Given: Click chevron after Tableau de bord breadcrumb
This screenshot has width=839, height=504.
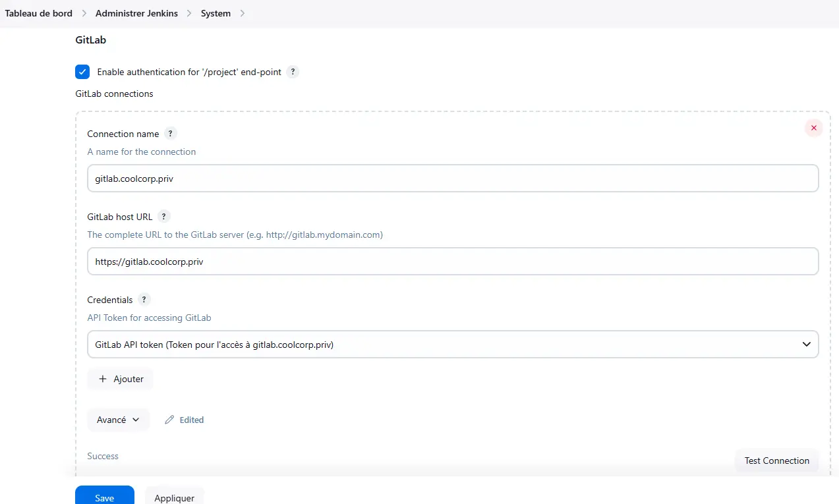Looking at the screenshot, I should point(84,13).
